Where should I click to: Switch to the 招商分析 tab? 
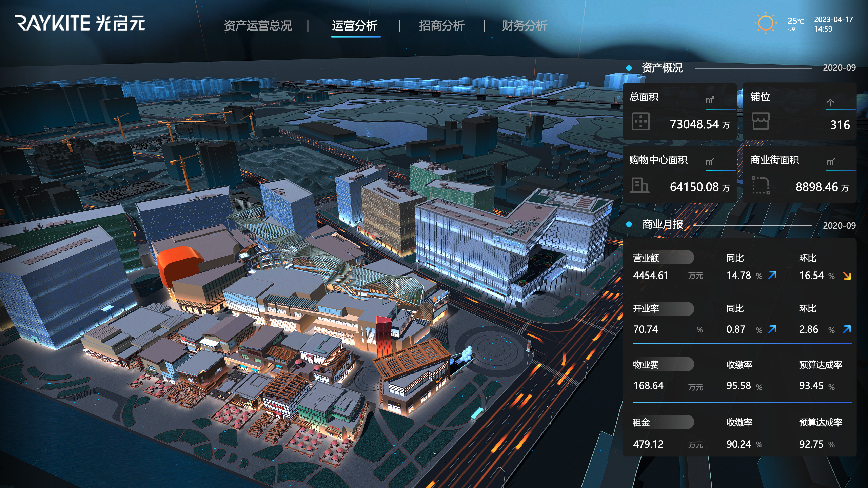pyautogui.click(x=441, y=26)
